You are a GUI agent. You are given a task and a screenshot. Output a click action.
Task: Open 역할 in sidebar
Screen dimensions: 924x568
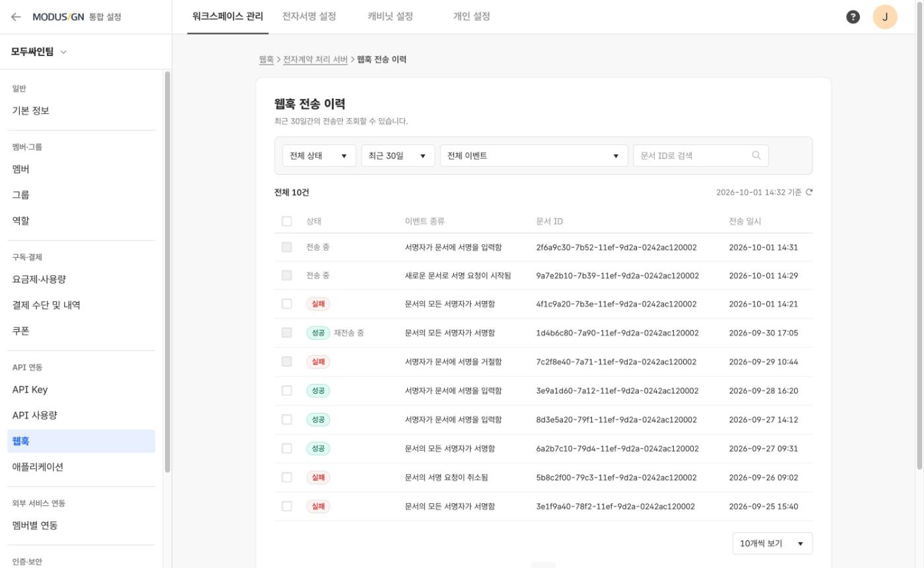tap(81, 221)
